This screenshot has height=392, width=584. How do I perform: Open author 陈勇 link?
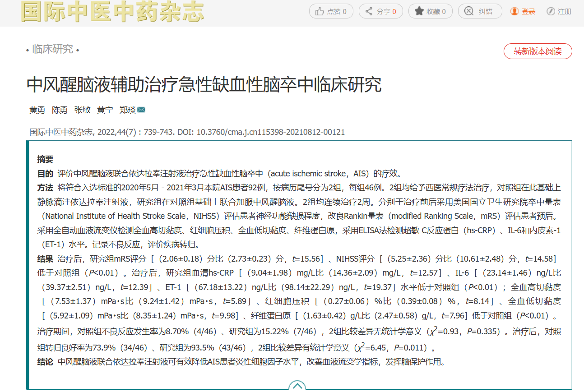60,110
